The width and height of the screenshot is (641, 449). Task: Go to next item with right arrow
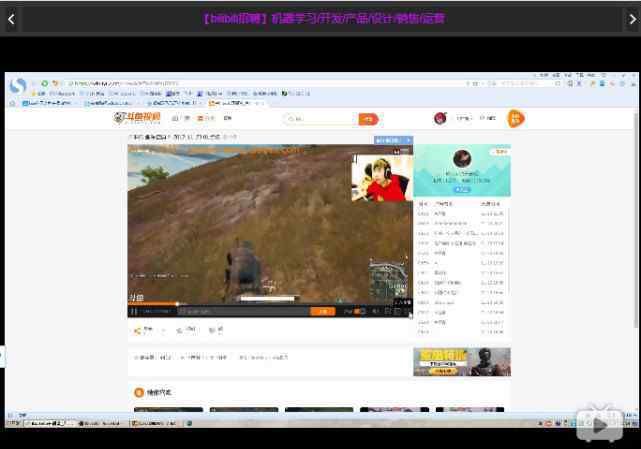[x=633, y=19]
